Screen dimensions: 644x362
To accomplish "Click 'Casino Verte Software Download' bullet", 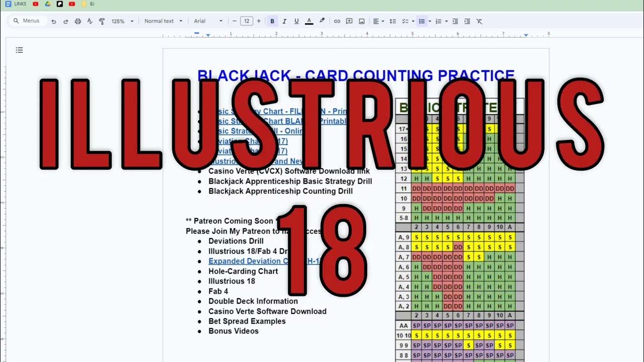I will click(268, 311).
